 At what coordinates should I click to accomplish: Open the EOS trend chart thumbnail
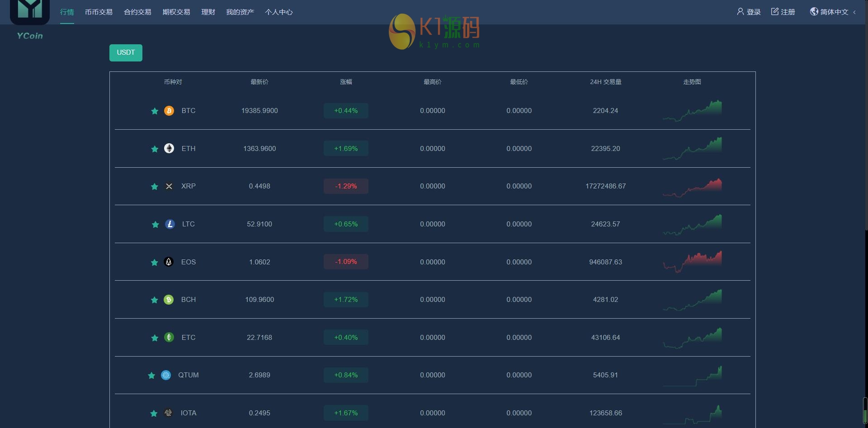pos(692,262)
